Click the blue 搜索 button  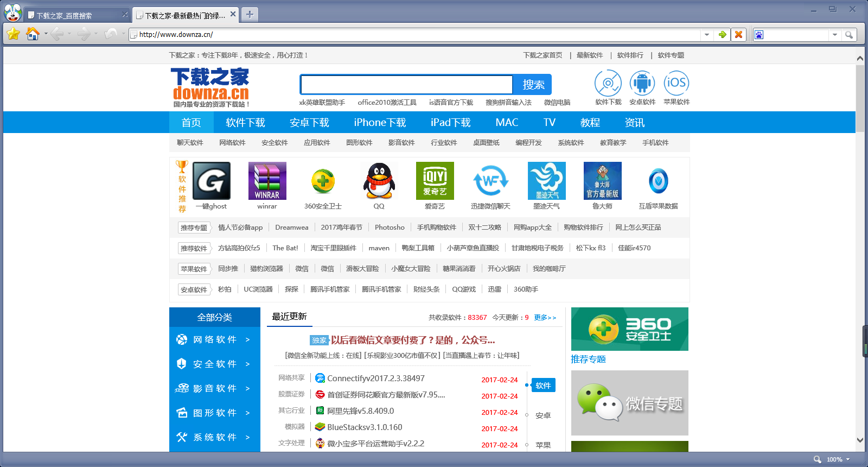[533, 85]
